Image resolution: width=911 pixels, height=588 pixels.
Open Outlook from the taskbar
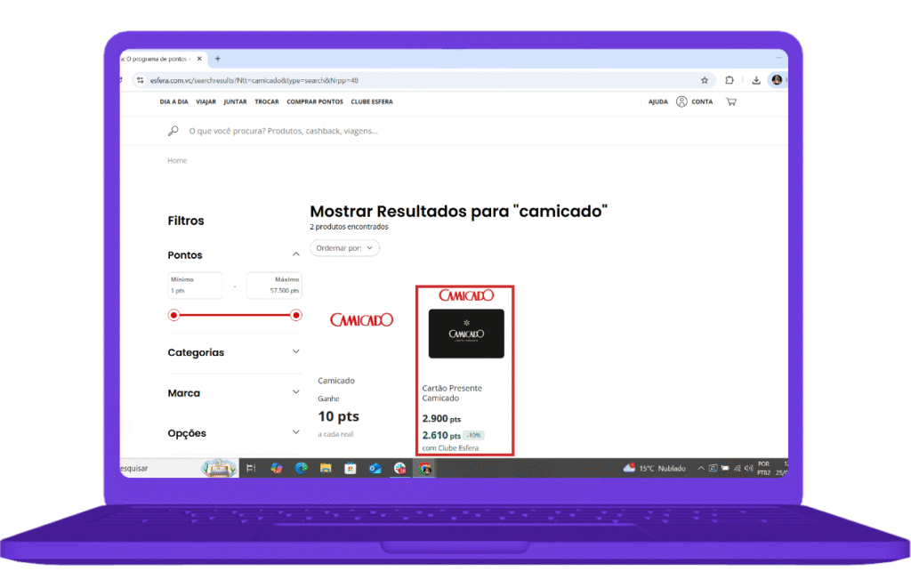374,467
